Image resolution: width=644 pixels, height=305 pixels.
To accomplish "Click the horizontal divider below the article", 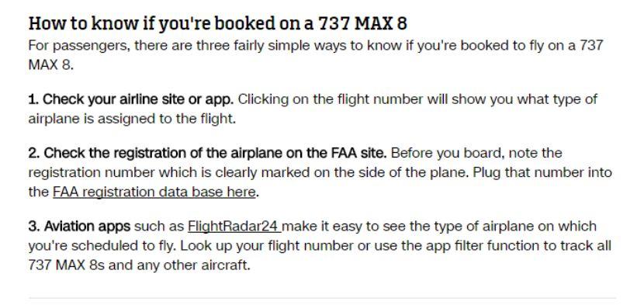I will click(322, 298).
